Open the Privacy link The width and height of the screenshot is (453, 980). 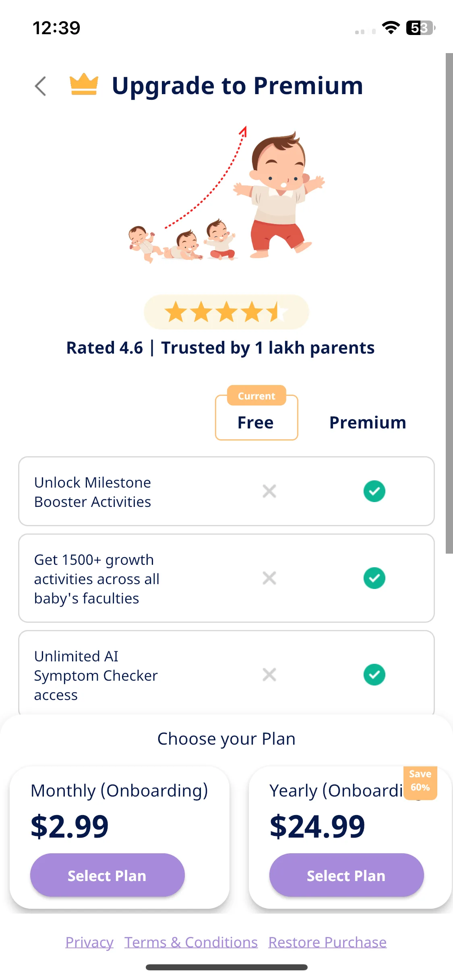tap(89, 942)
